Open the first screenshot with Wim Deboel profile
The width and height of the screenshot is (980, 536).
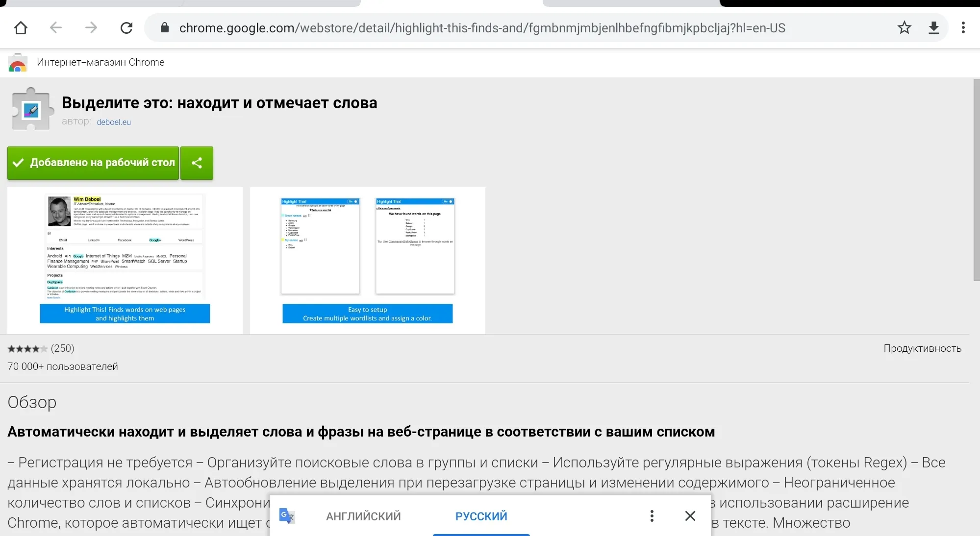(x=125, y=261)
